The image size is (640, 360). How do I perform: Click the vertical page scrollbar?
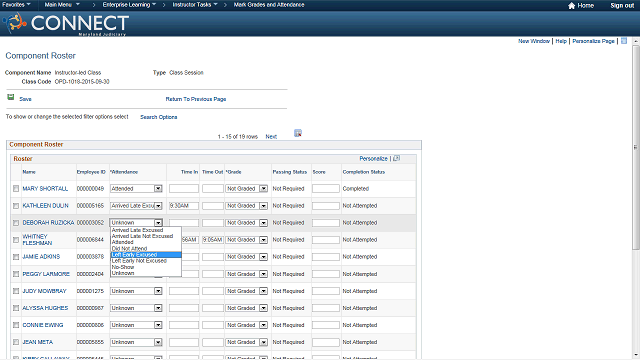[636, 147]
